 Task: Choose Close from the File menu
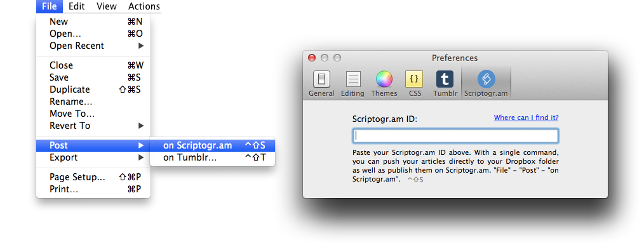click(x=93, y=65)
